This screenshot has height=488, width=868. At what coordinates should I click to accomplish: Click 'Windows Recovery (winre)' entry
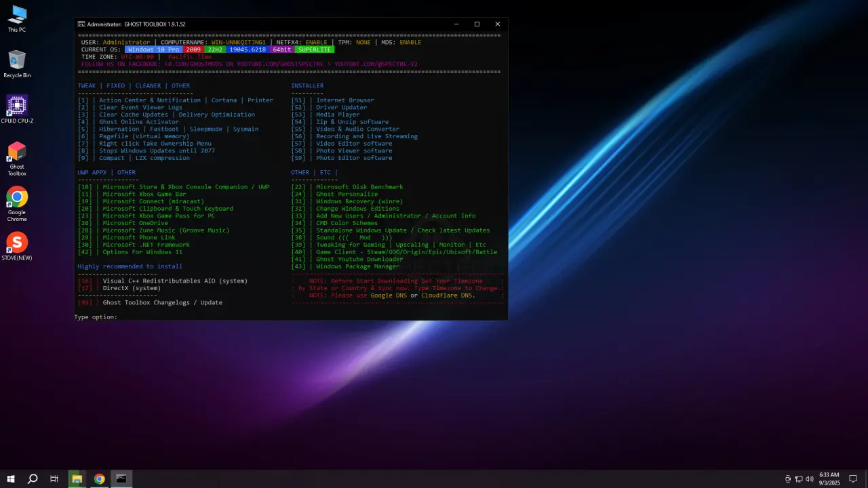(x=347, y=201)
